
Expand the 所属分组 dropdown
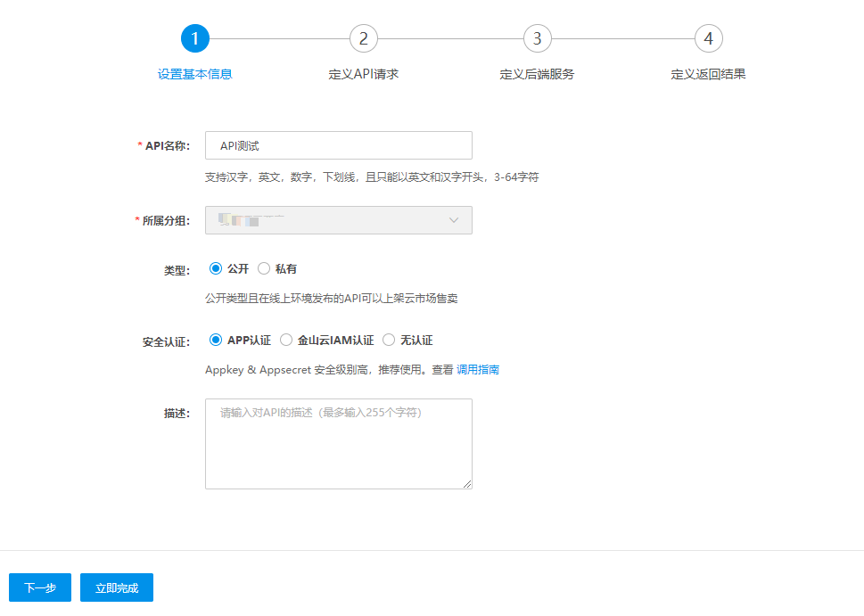coord(338,220)
